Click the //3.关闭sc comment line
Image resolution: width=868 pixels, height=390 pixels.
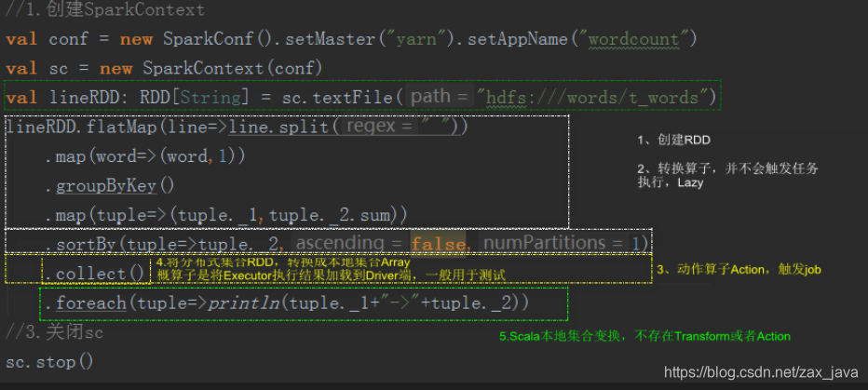click(54, 332)
